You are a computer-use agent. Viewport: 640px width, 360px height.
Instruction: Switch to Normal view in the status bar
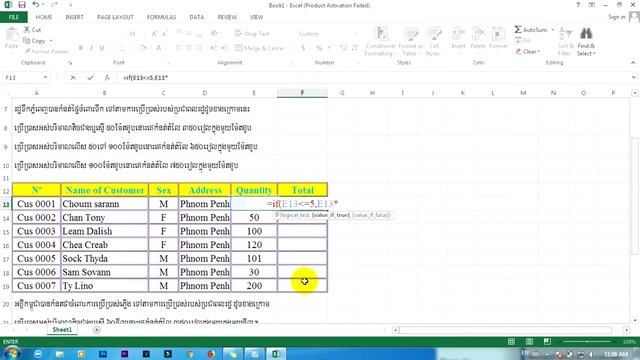coord(511,342)
